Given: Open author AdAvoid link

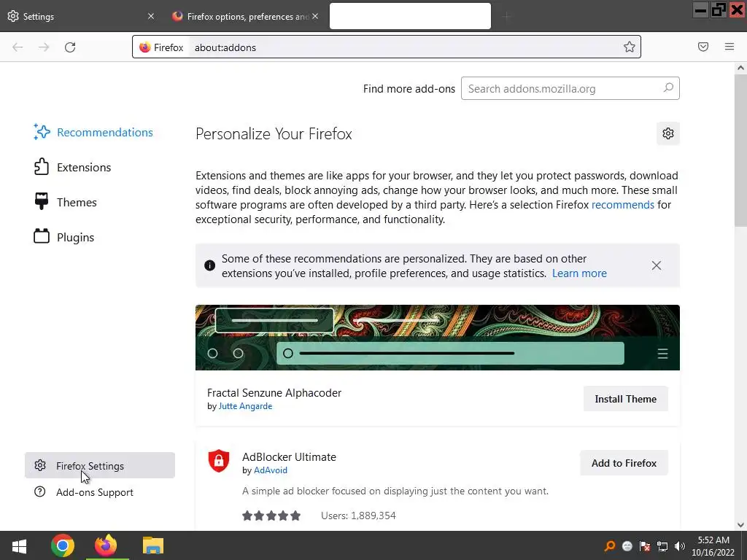Looking at the screenshot, I should (271, 470).
